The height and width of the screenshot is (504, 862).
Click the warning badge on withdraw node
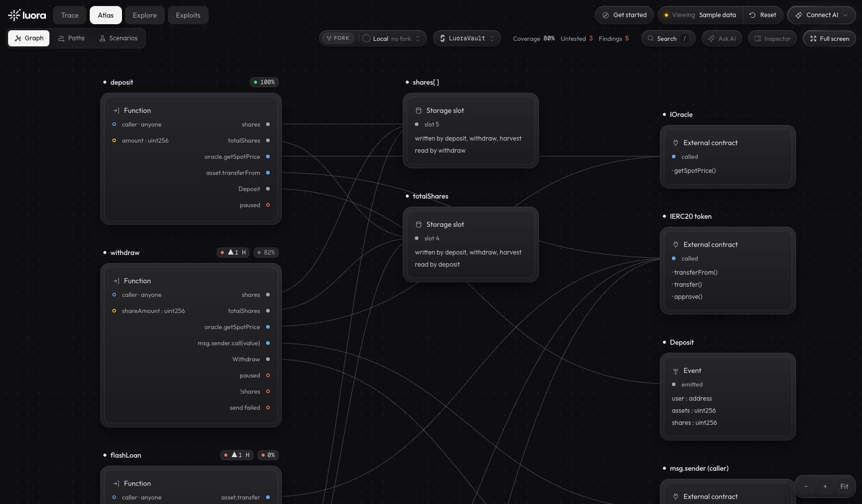click(233, 253)
